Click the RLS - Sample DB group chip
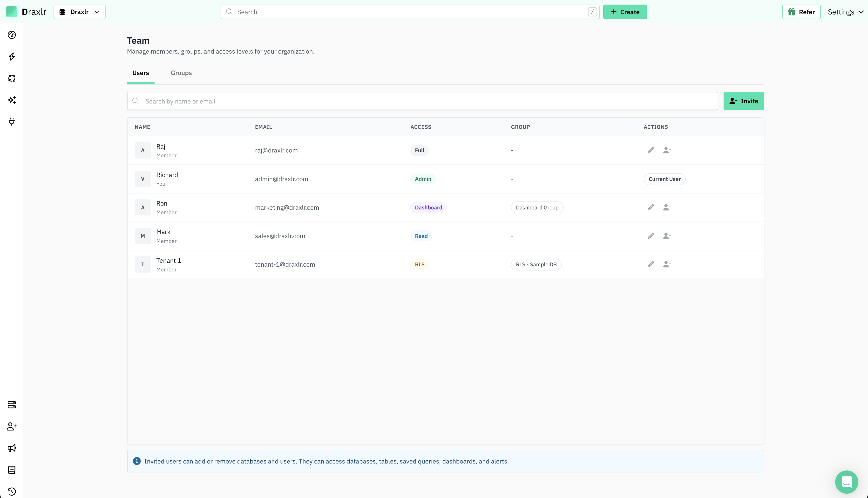 tap(536, 264)
